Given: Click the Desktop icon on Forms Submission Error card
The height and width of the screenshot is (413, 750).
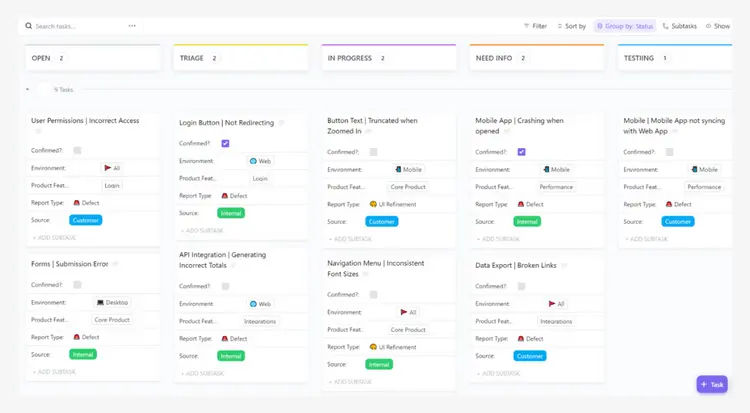Looking at the screenshot, I should pos(100,302).
